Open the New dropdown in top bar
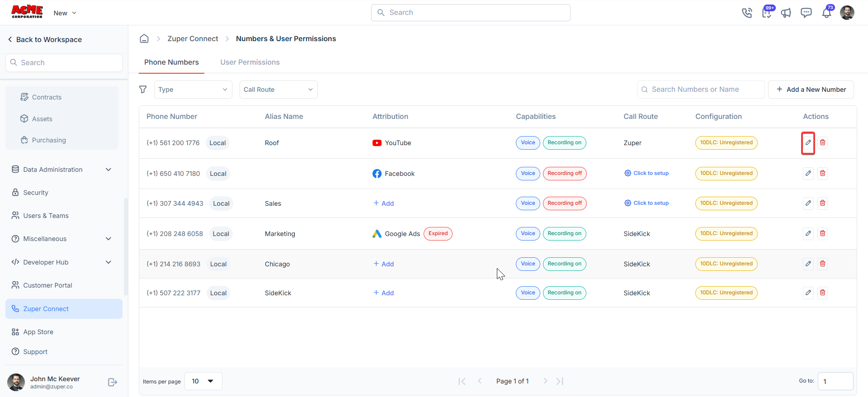The image size is (868, 397). tap(65, 13)
